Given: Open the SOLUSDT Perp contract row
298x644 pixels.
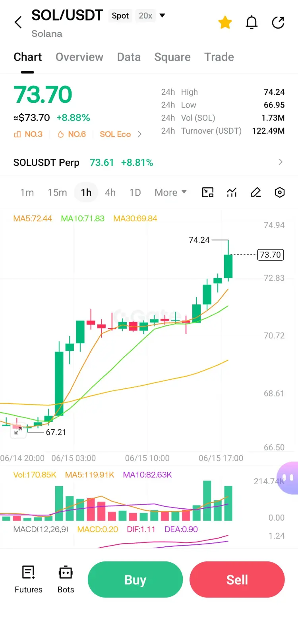Looking at the screenshot, I should pyautogui.click(x=149, y=162).
